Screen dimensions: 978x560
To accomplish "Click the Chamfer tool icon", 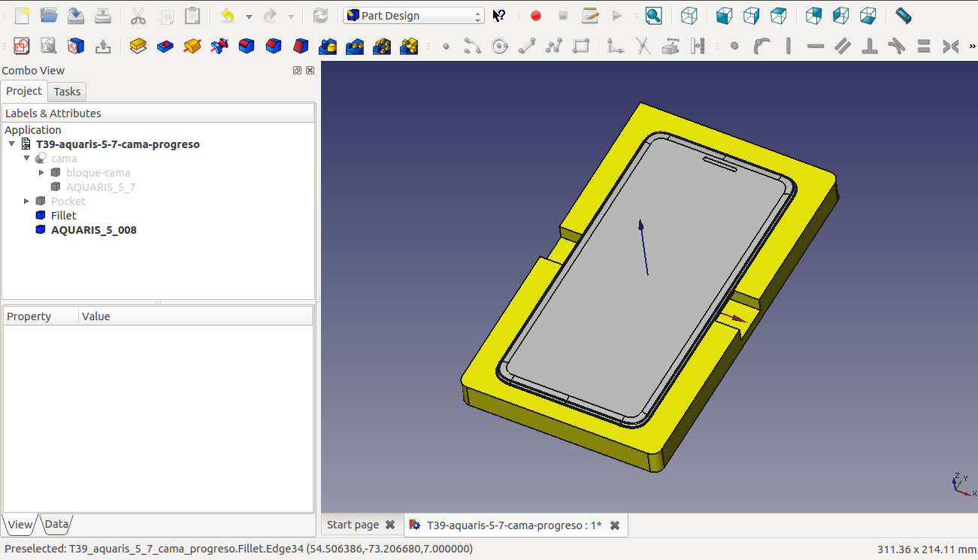I will tap(274, 47).
